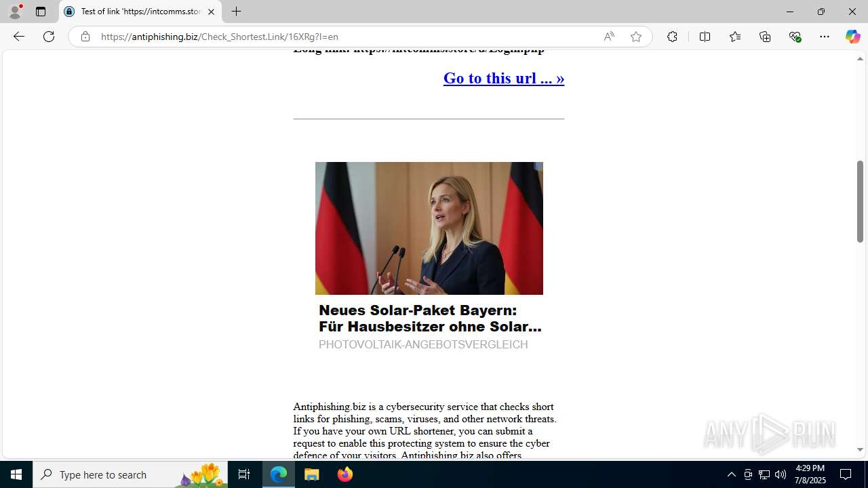This screenshot has height=488, width=868.
Task: Refresh the current page
Action: pos(49,37)
